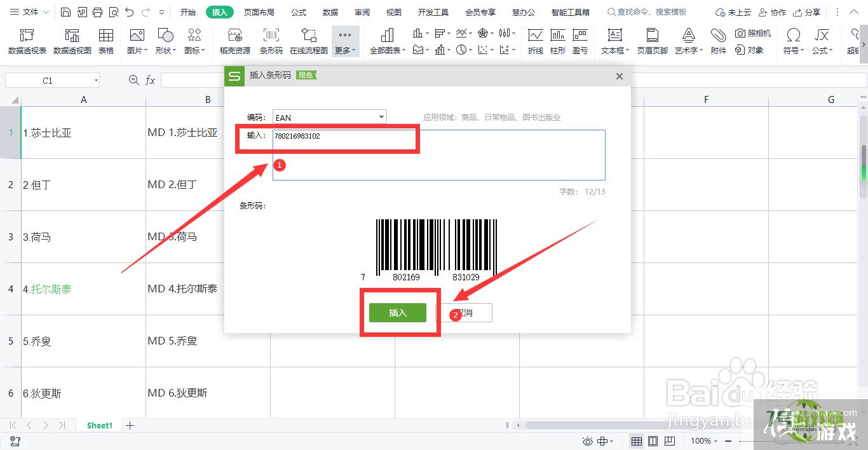The image size is (868, 450).
Task: Click the column F header
Action: point(706,100)
